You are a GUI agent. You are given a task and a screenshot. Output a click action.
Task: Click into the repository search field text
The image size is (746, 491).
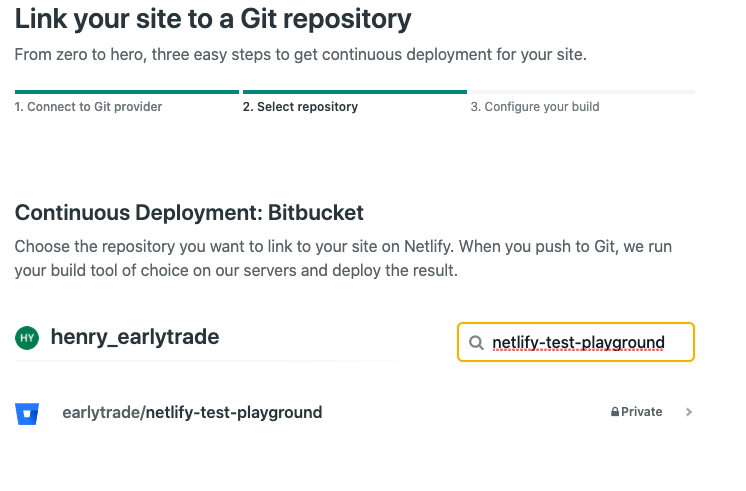click(578, 343)
